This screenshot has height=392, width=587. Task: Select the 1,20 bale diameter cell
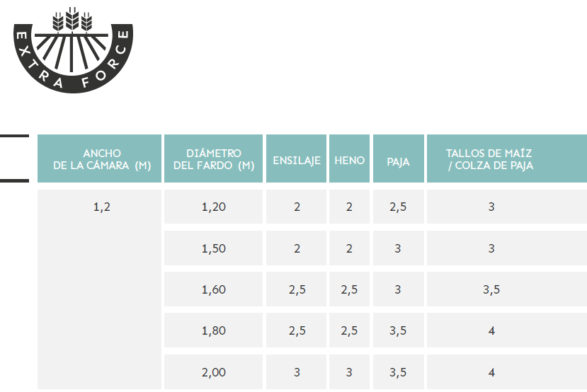click(x=213, y=207)
